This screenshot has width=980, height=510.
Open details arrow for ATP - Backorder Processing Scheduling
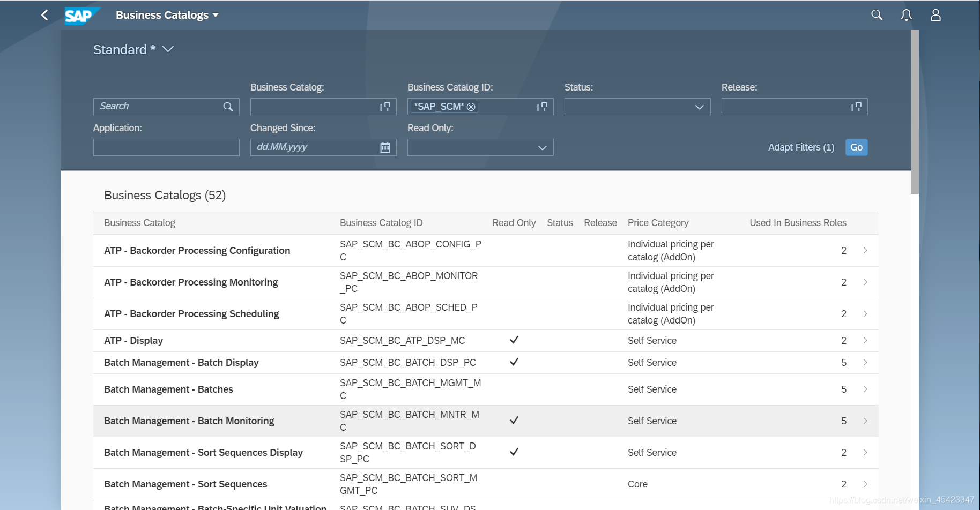865,314
